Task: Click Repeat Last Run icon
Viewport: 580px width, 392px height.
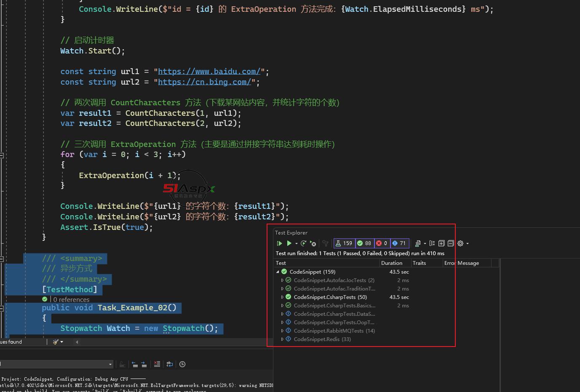Action: point(303,243)
